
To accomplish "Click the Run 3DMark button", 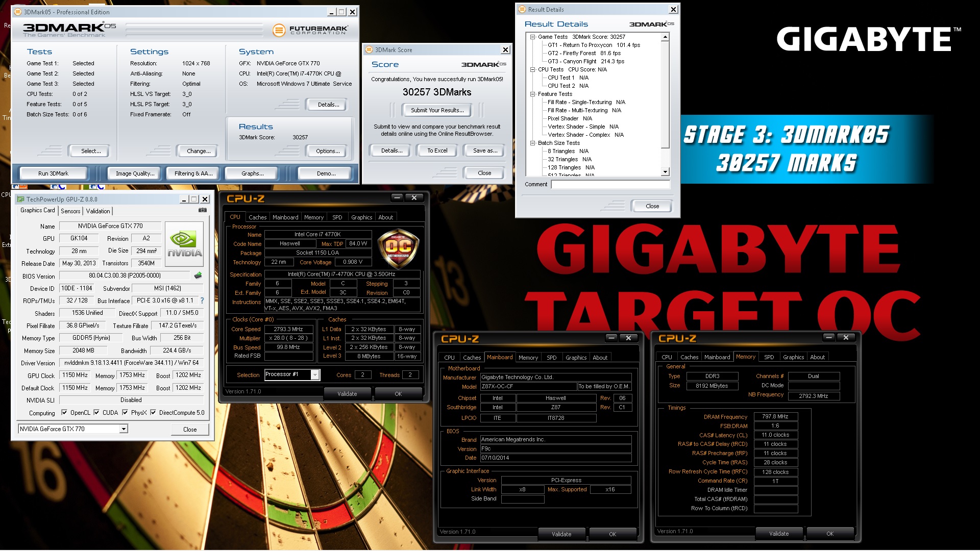I will click(53, 173).
